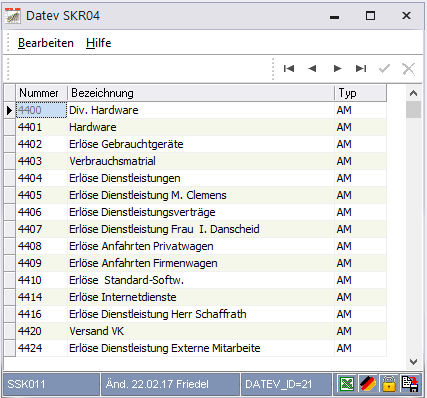Image resolution: width=427 pixels, height=398 pixels.
Task: Click 'Erlöse Dienstleistung M. Clemens' cell
Action: [x=201, y=195]
